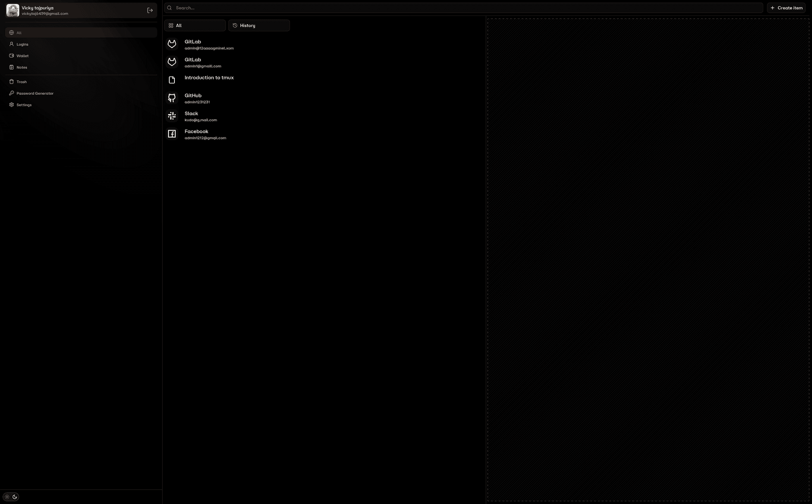812x504 pixels.
Task: Click the logout icon next to the profile
Action: pyautogui.click(x=150, y=11)
